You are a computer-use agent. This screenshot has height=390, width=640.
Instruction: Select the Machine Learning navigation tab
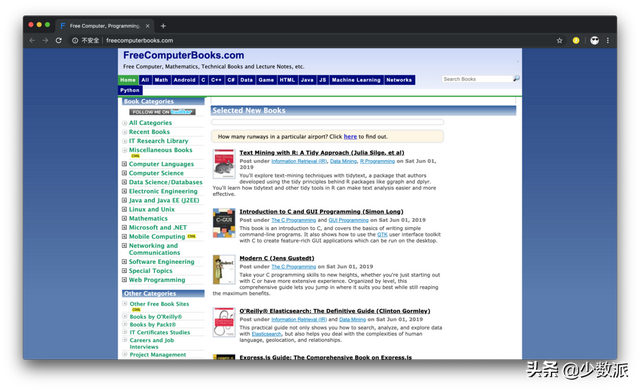(x=356, y=80)
